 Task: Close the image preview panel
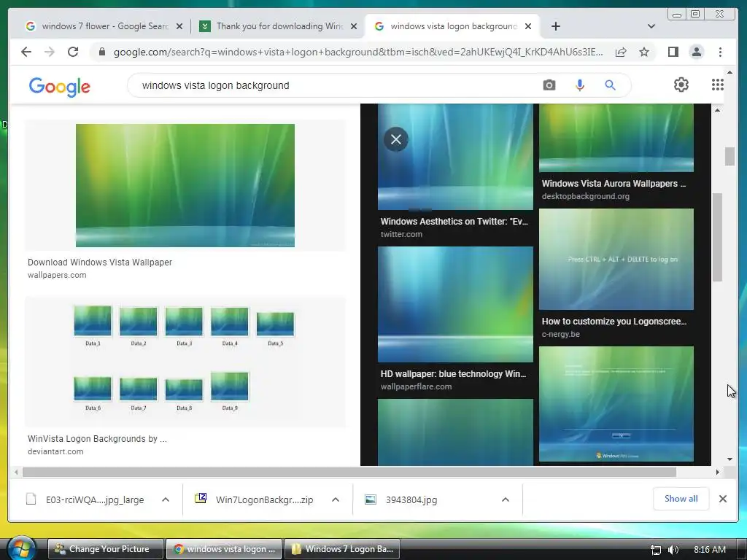click(396, 139)
